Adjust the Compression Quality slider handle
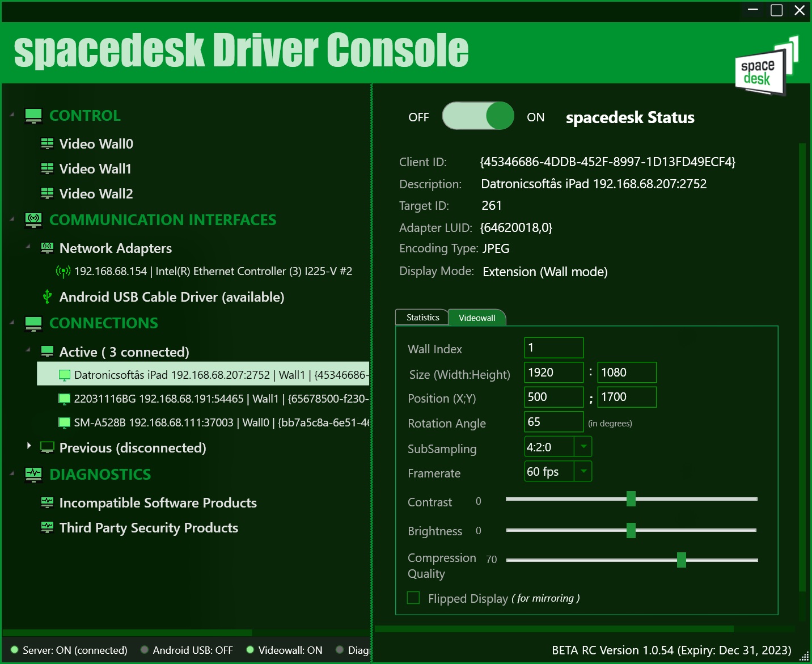The image size is (812, 664). pyautogui.click(x=682, y=560)
